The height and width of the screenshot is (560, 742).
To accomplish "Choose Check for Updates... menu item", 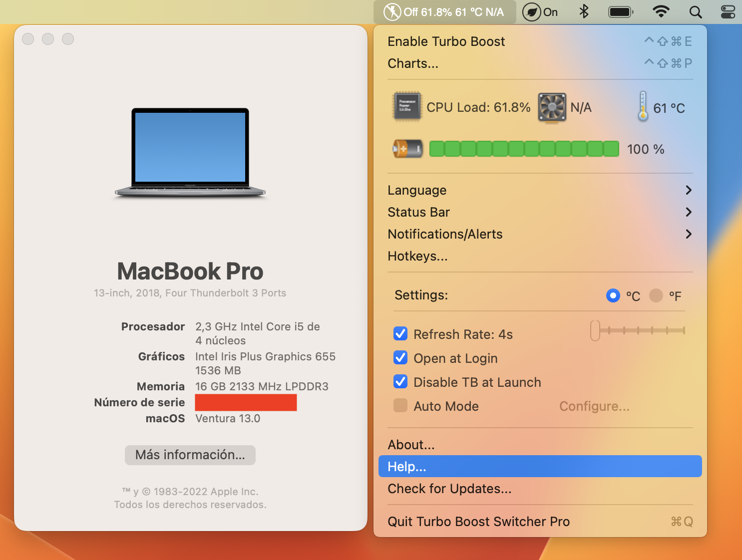I will click(x=540, y=489).
